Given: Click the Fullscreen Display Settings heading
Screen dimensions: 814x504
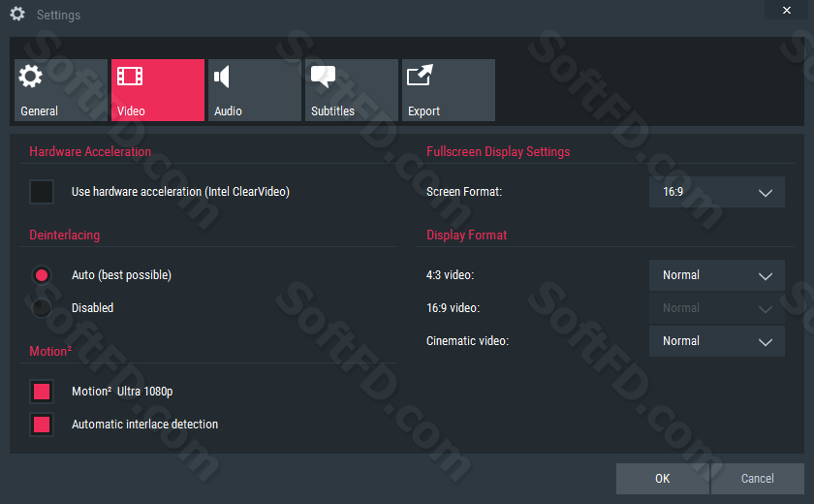Looking at the screenshot, I should 498,151.
